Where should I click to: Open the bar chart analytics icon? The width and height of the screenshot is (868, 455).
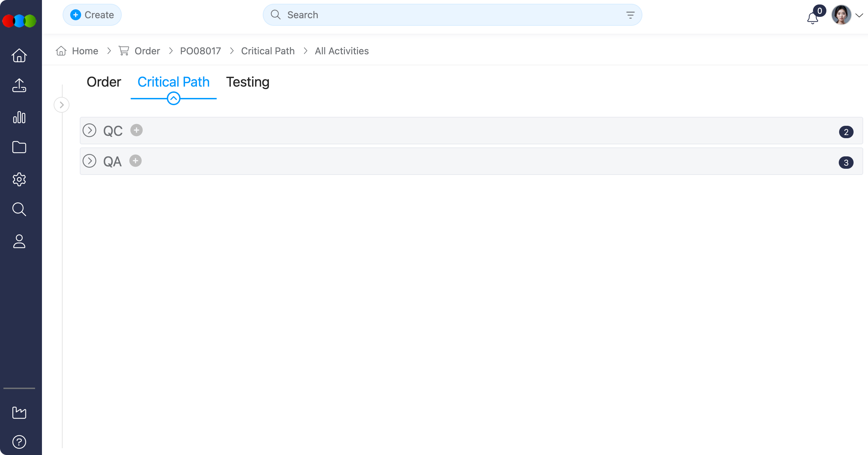(x=19, y=117)
